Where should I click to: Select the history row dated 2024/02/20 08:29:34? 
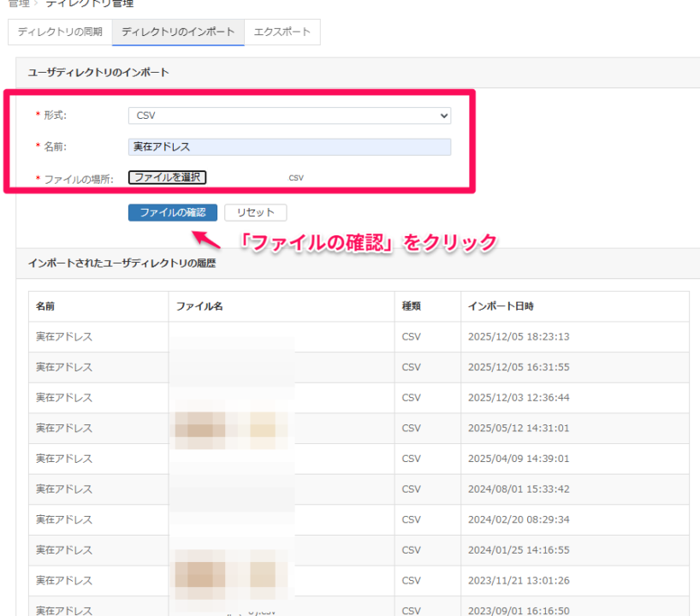pyautogui.click(x=518, y=520)
